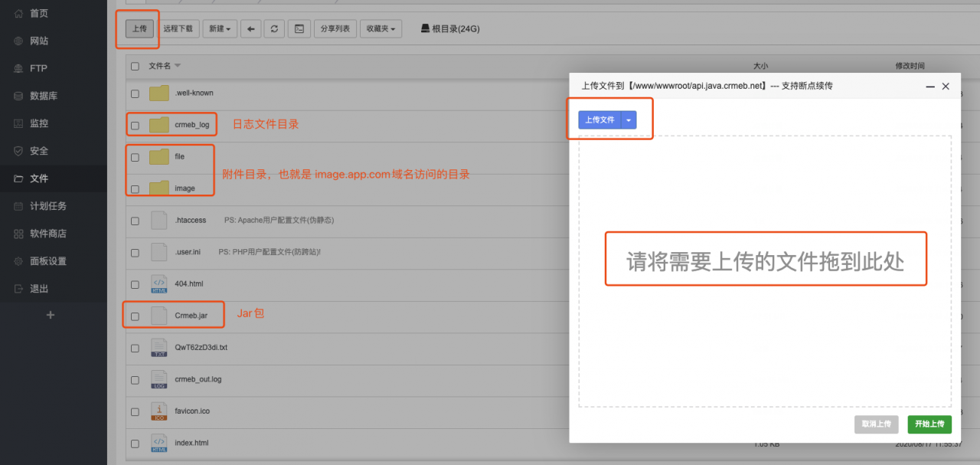Toggle the select-all checkbox in header
The height and width of the screenshot is (465, 980).
tap(135, 66)
